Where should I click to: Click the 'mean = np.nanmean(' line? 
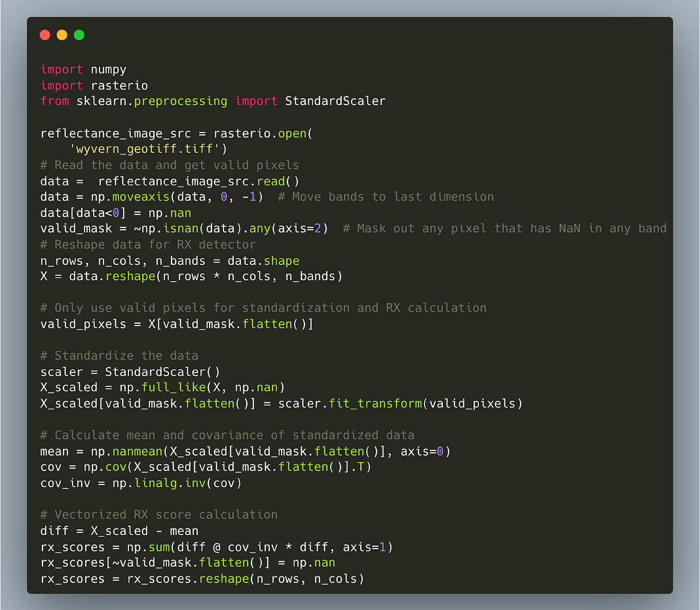tap(246, 452)
